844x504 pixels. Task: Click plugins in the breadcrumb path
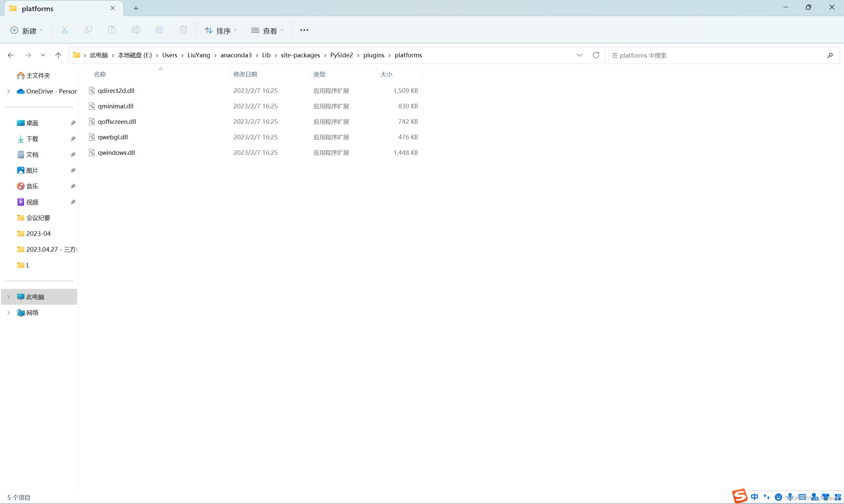pos(374,55)
